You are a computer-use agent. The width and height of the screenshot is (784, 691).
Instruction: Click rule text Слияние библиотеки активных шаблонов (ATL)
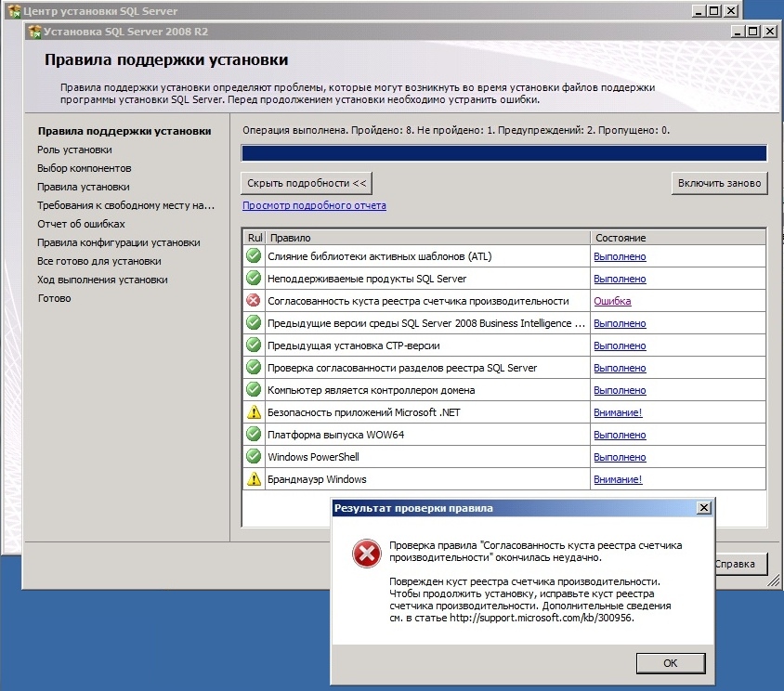click(380, 256)
